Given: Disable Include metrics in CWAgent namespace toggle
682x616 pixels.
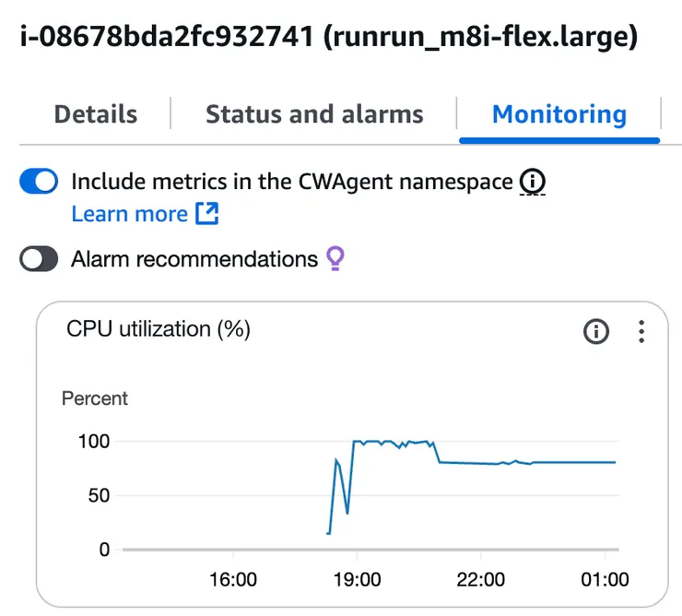Looking at the screenshot, I should tap(39, 182).
